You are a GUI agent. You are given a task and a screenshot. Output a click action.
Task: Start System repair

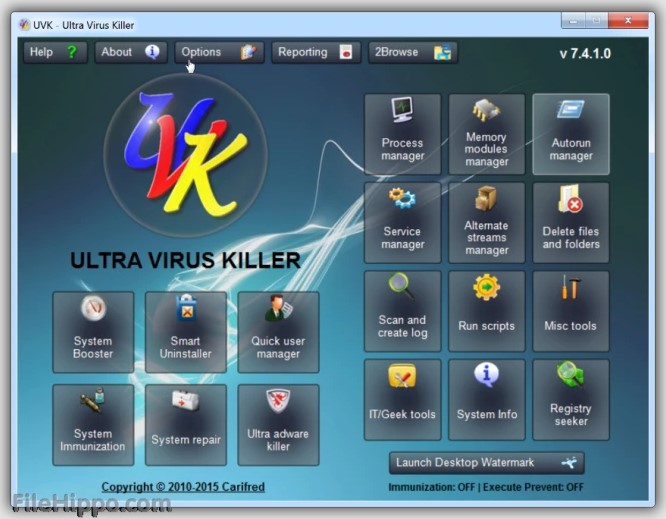[186, 425]
